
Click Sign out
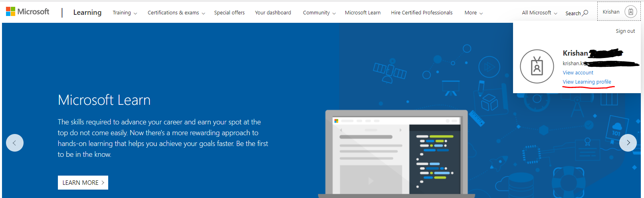click(625, 31)
